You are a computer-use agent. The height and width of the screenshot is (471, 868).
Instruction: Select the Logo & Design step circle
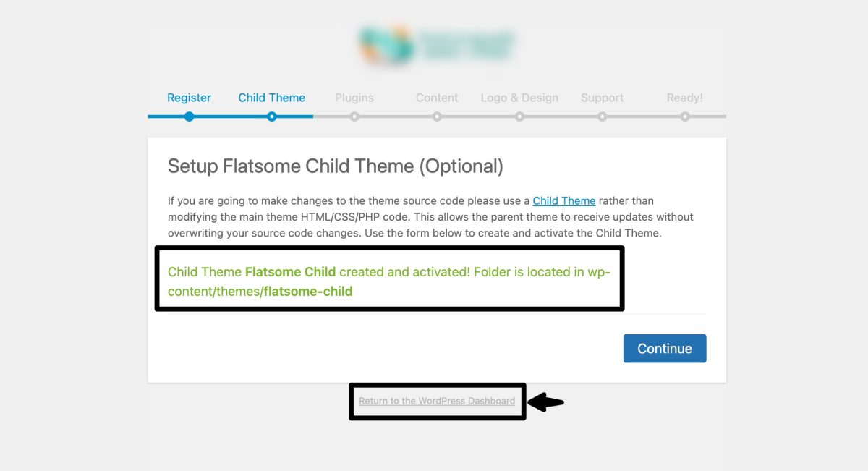click(x=519, y=116)
